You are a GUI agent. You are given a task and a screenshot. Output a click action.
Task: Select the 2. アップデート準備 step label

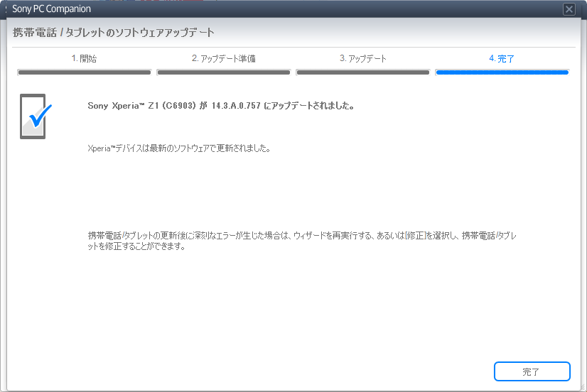coord(223,58)
